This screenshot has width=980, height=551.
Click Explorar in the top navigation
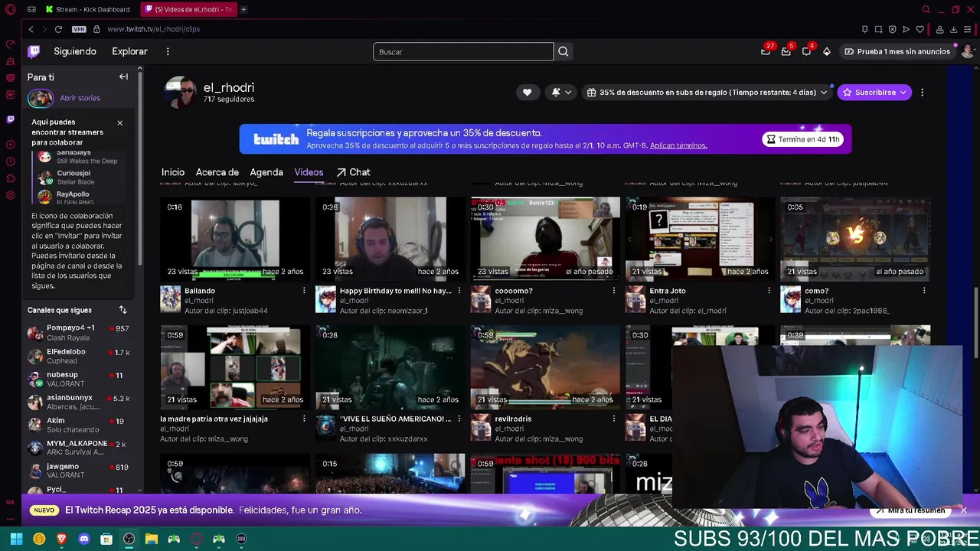[129, 51]
